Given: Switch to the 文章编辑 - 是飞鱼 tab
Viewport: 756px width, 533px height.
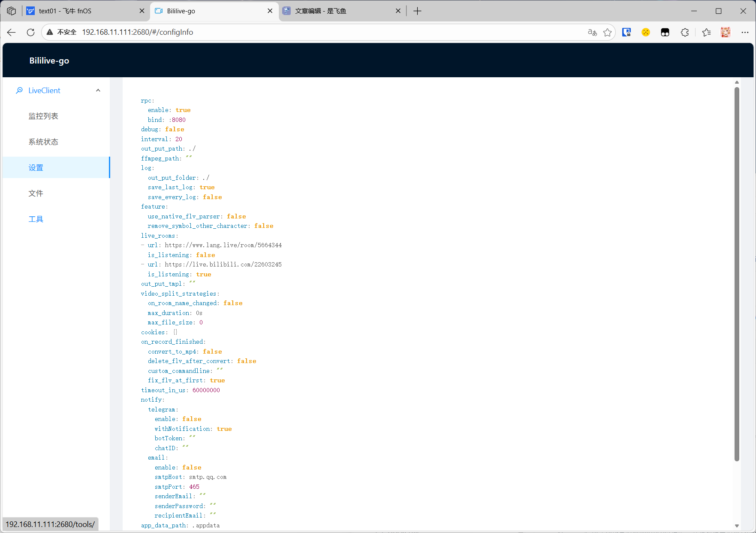Looking at the screenshot, I should click(x=339, y=11).
